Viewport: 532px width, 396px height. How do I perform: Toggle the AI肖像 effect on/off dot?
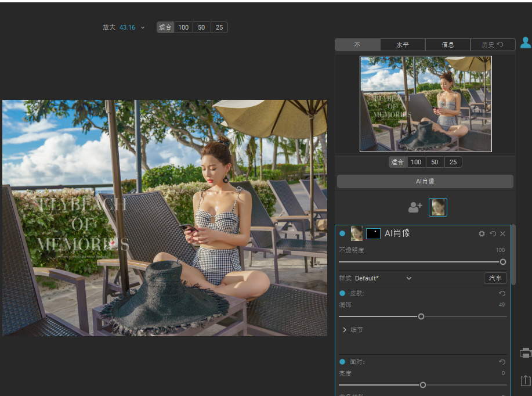pos(342,233)
